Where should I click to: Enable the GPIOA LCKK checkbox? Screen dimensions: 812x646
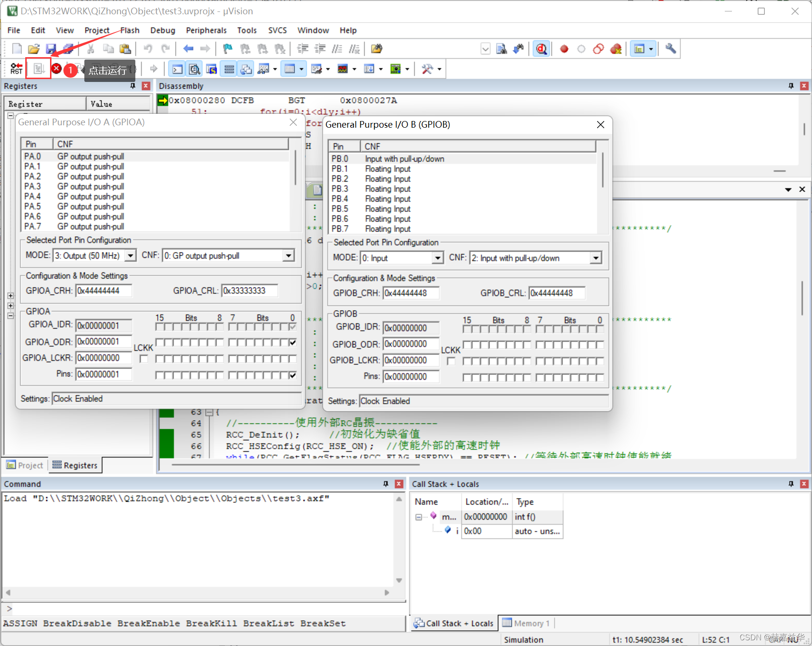tap(143, 359)
